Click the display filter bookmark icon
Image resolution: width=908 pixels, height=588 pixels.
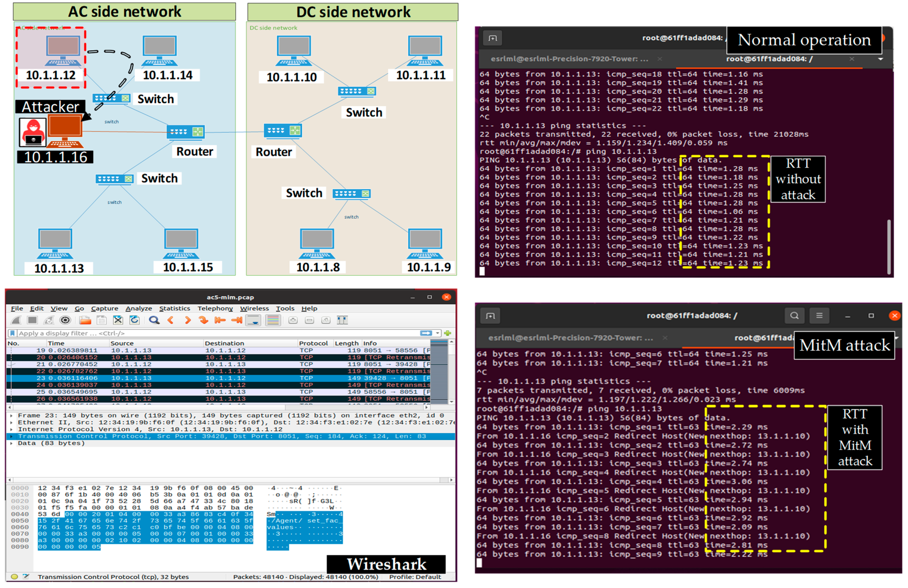tap(13, 334)
